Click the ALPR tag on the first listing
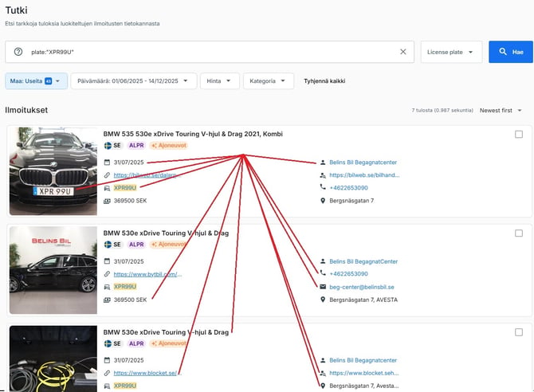Image resolution: width=534 pixels, height=392 pixels. [x=136, y=146]
